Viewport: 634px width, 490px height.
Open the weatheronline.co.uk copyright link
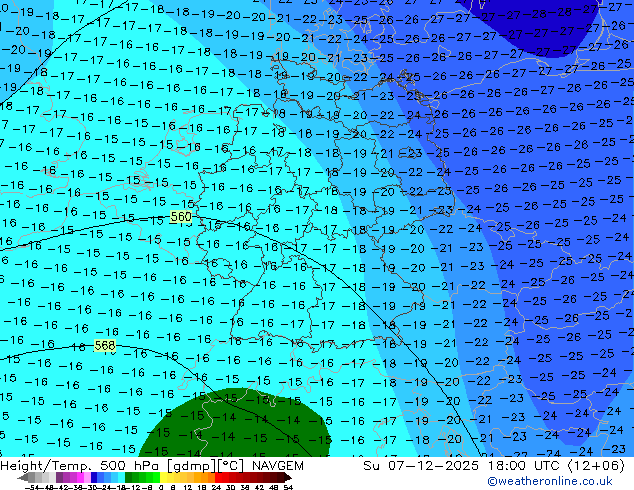550,481
